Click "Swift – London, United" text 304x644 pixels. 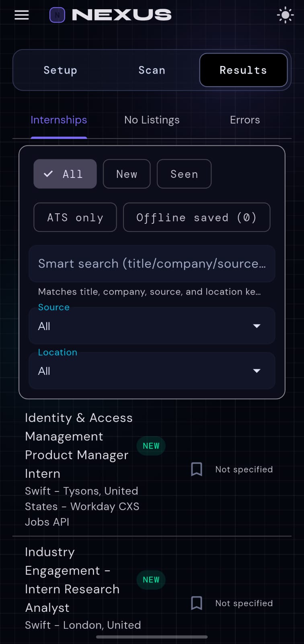(83, 625)
